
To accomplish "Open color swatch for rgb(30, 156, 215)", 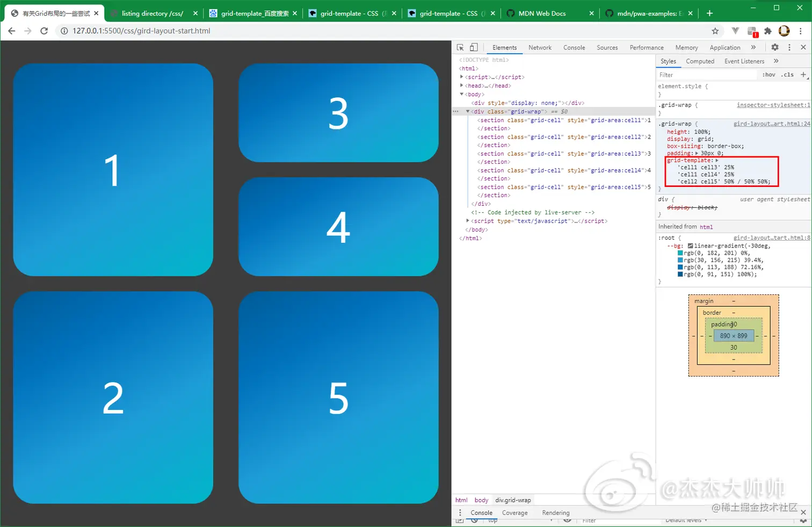I will tap(680, 260).
